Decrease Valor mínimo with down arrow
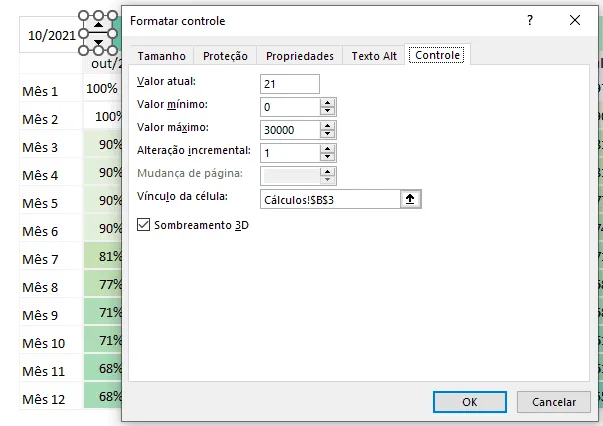The image size is (603, 426). pyautogui.click(x=327, y=111)
